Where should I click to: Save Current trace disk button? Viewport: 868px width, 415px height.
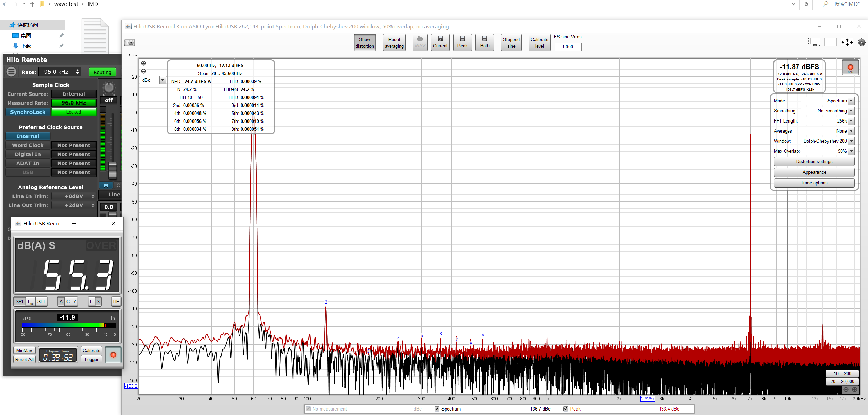(x=440, y=42)
